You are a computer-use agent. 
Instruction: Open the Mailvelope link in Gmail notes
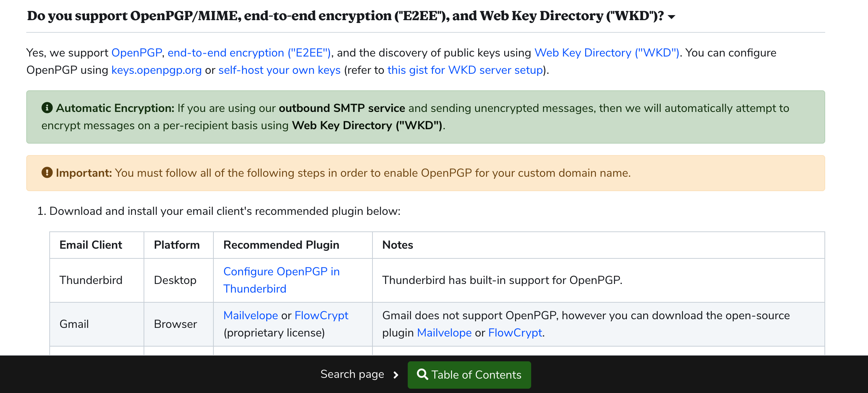(x=444, y=333)
